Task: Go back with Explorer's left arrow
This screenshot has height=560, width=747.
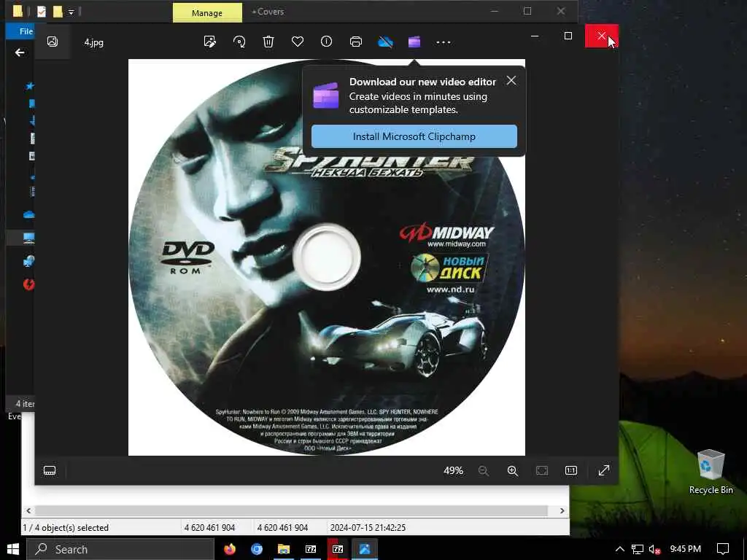Action: coord(20,52)
